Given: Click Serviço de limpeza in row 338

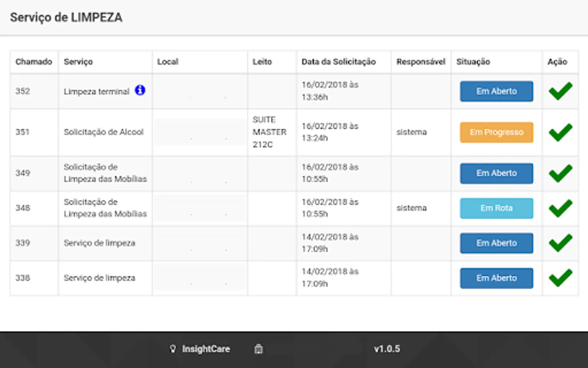Looking at the screenshot, I should 99,278.
